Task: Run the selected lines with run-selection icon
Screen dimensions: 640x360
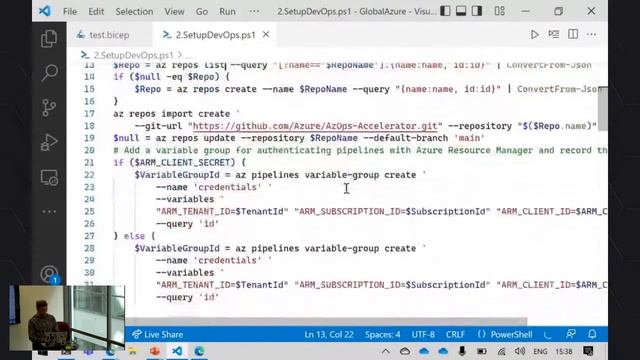Action: (x=553, y=34)
